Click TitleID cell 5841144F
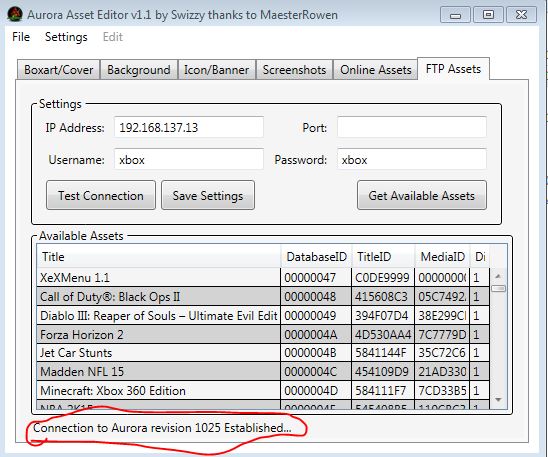 (383, 353)
